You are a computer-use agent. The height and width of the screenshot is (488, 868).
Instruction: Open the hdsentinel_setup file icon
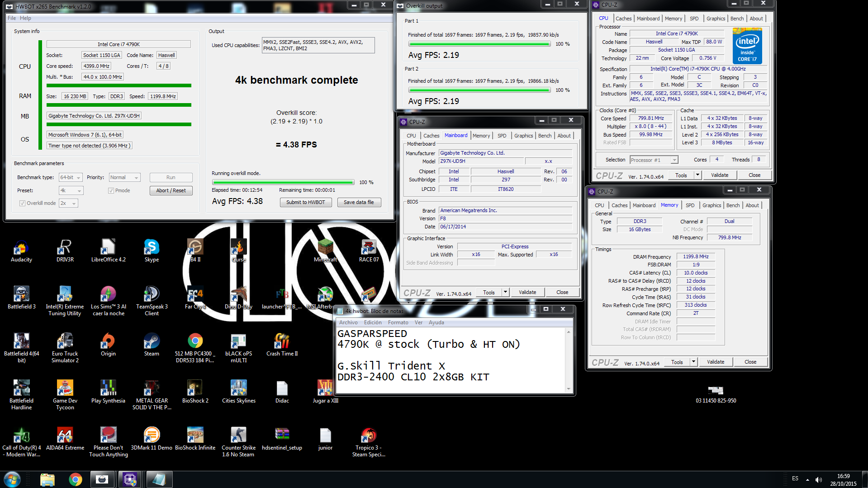[282, 439]
